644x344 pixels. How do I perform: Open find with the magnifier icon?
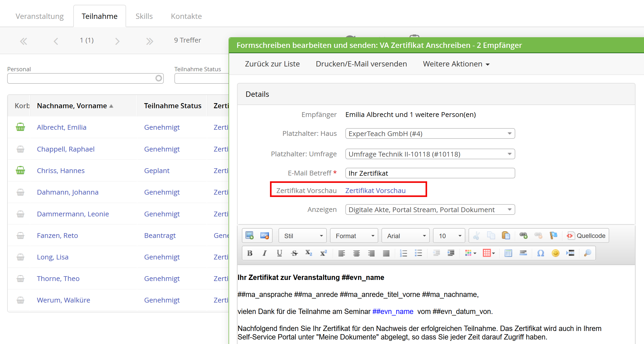[588, 253]
